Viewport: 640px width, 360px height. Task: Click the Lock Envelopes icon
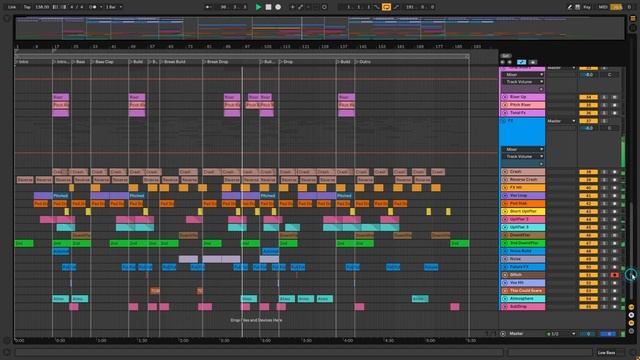533,62
